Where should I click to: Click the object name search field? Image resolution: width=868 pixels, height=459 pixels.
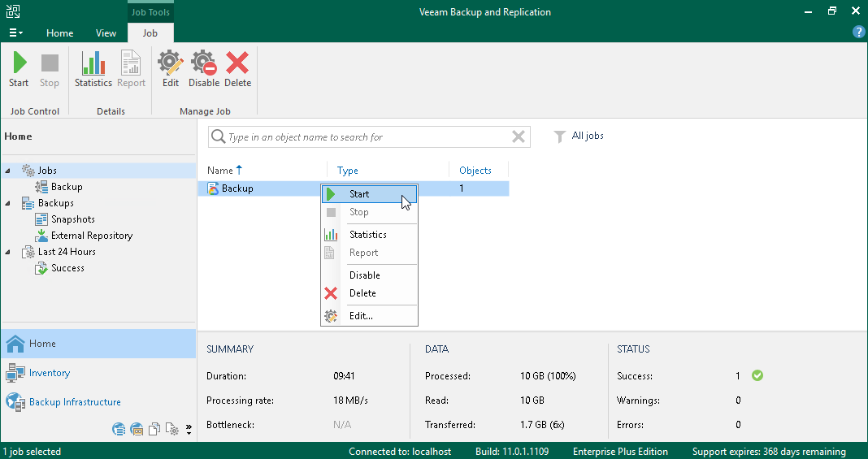click(368, 137)
